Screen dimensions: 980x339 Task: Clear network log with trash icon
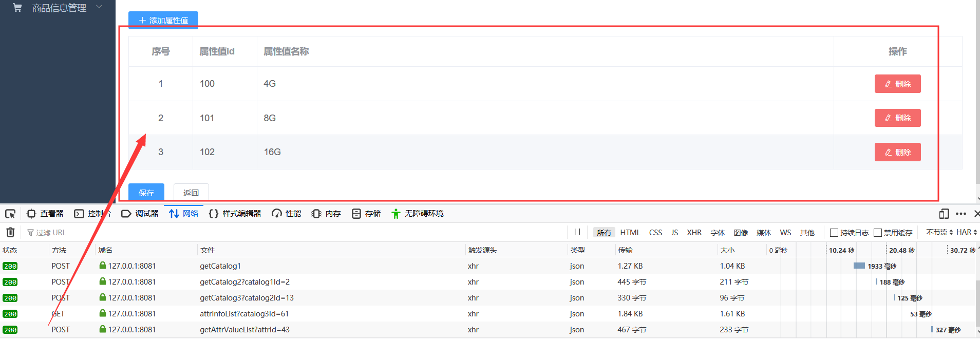[x=10, y=232]
